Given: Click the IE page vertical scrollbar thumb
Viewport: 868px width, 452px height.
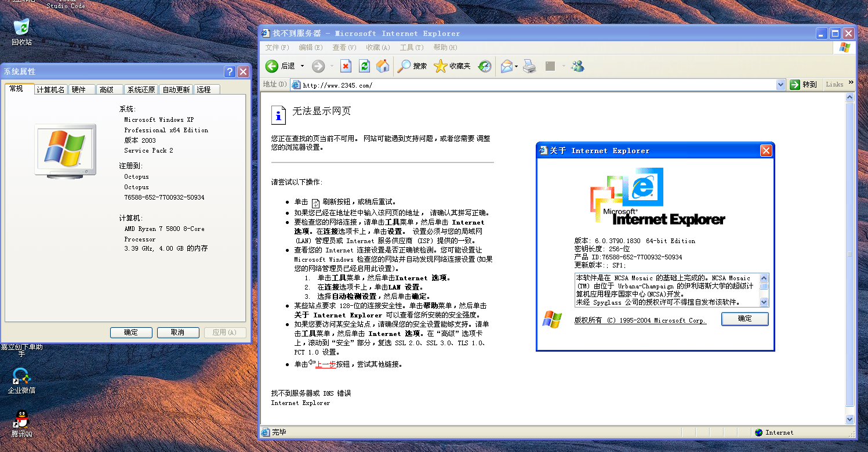Looking at the screenshot, I should (x=850, y=254).
